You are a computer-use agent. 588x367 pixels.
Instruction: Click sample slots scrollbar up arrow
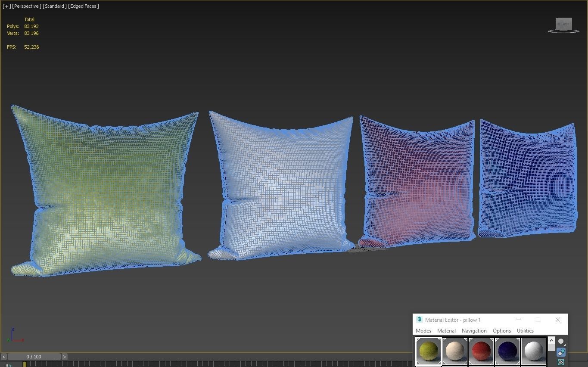551,341
